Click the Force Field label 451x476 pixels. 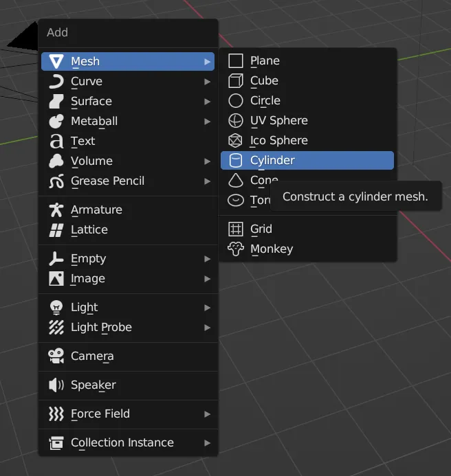click(100, 413)
